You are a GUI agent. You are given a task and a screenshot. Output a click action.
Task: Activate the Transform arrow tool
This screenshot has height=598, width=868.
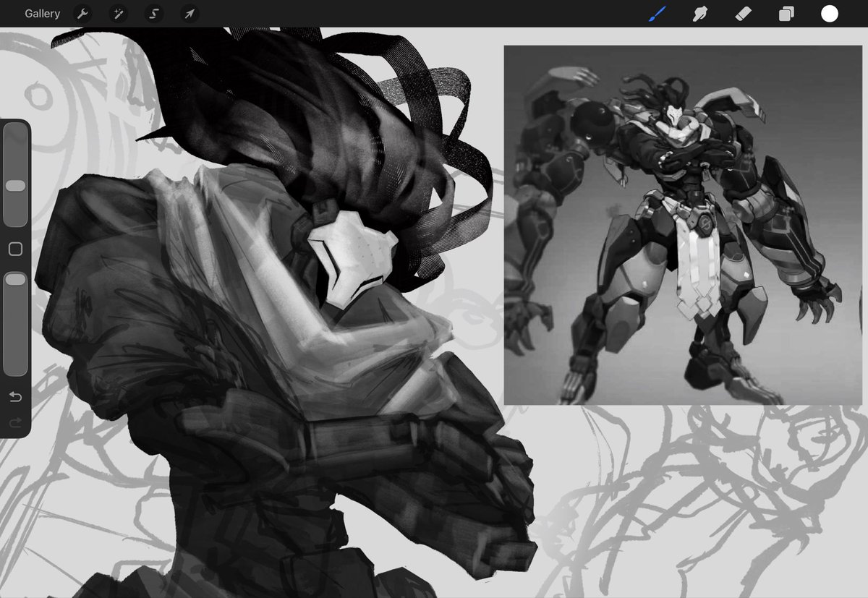point(189,14)
